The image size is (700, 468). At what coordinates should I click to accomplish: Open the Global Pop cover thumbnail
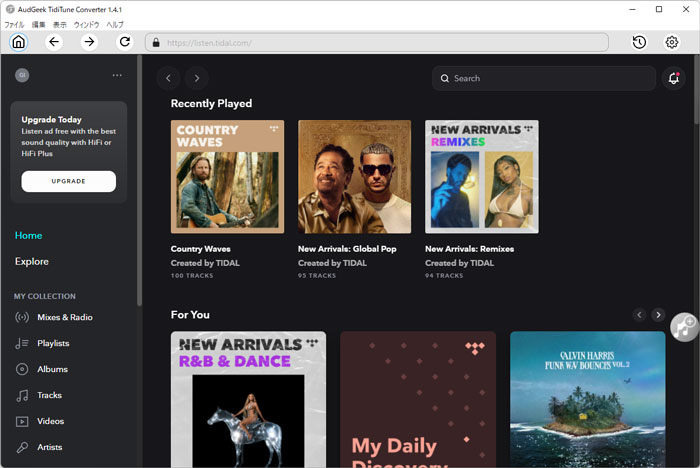pyautogui.click(x=354, y=176)
